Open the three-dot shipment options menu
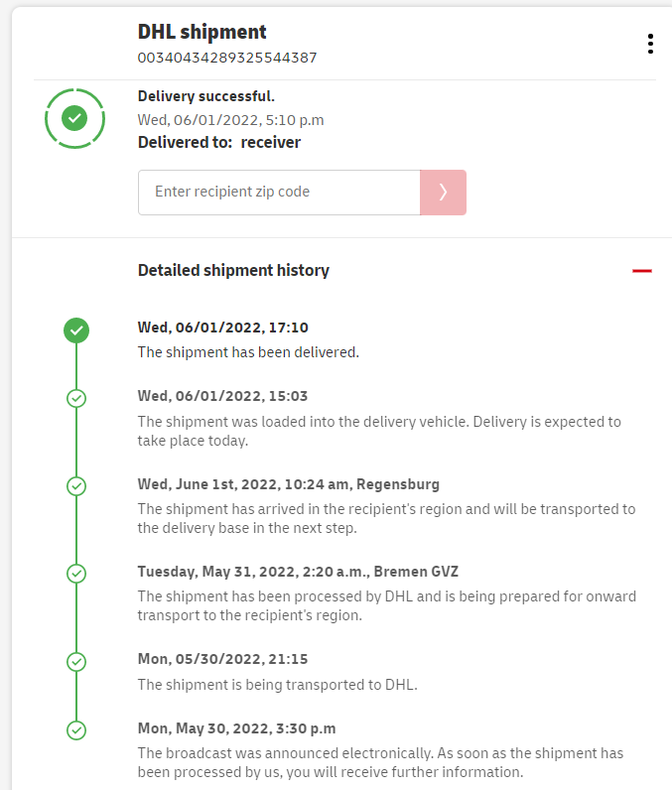Viewport: 672px width, 790px height. click(650, 44)
